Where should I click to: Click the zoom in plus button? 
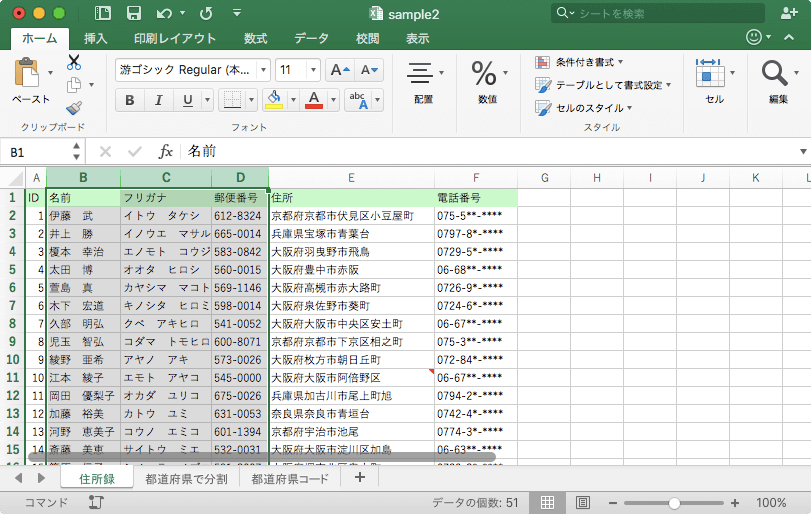click(x=734, y=503)
